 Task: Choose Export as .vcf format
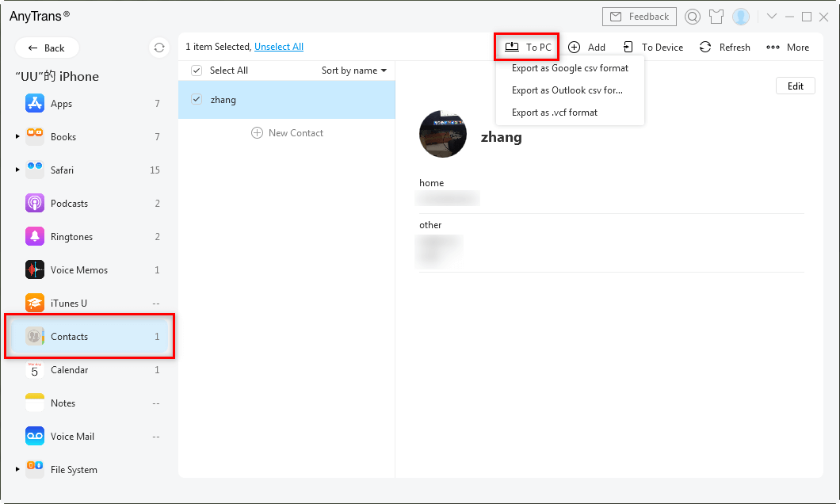click(570, 113)
